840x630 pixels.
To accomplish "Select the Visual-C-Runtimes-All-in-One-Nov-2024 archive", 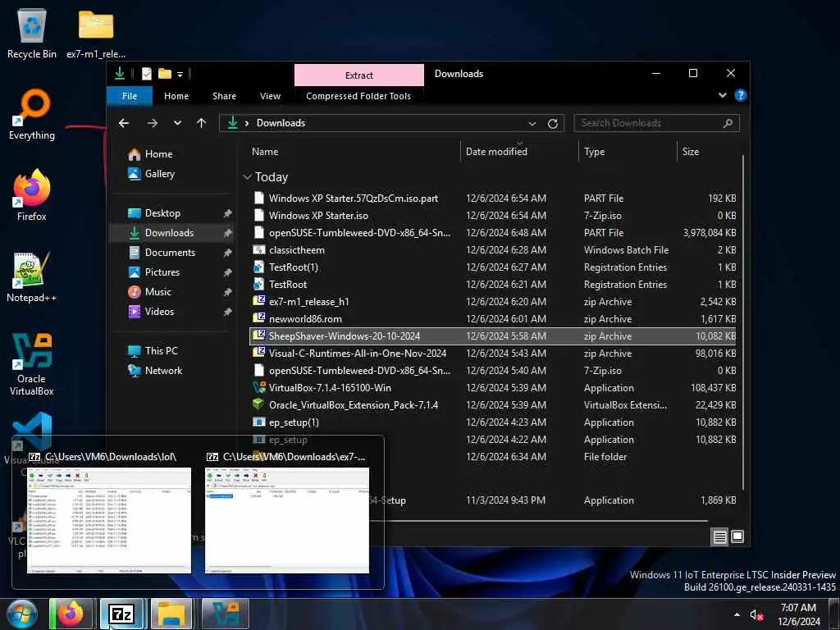I will coord(493,354).
